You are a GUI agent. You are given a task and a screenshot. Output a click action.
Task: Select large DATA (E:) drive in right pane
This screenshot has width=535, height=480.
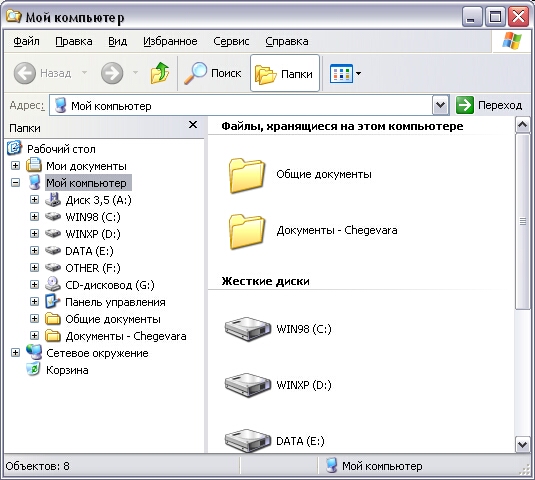coord(248,441)
